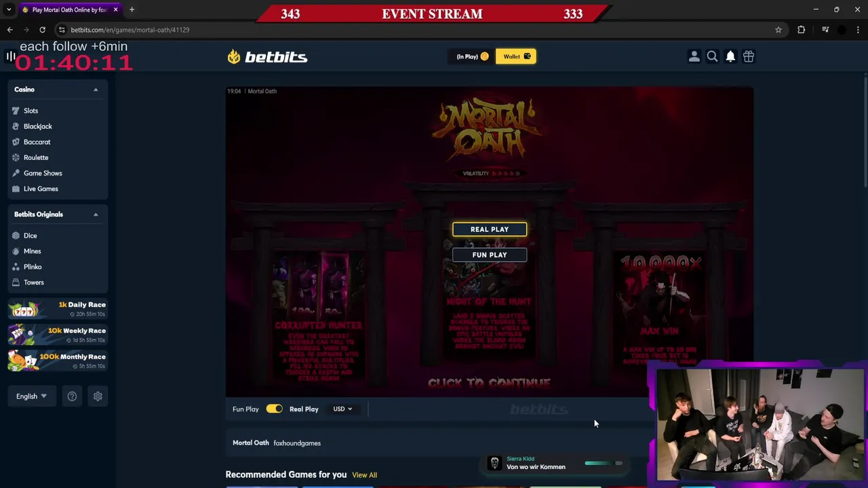Viewport: 868px width, 488px height.
Task: Open the Dice original game
Action: (x=30, y=235)
